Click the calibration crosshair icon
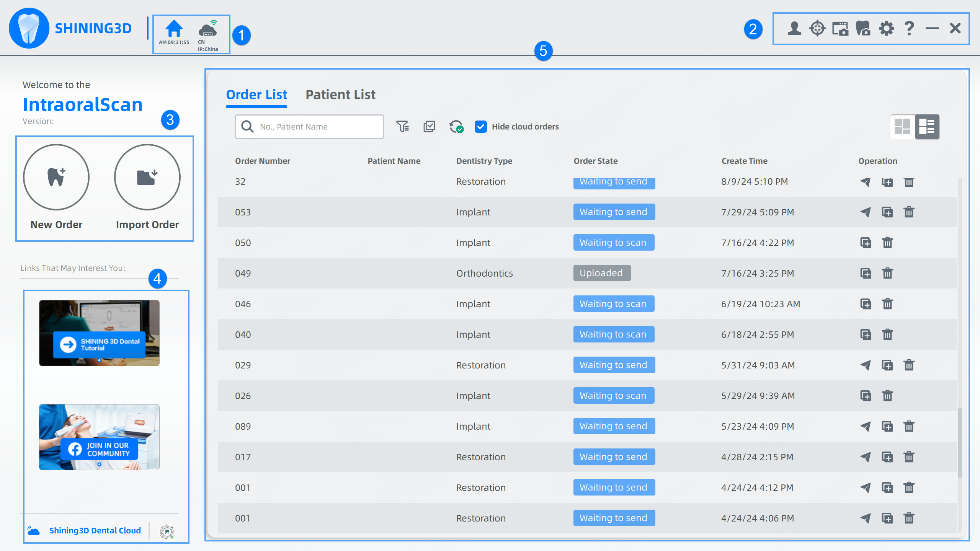The image size is (980, 551). [817, 28]
